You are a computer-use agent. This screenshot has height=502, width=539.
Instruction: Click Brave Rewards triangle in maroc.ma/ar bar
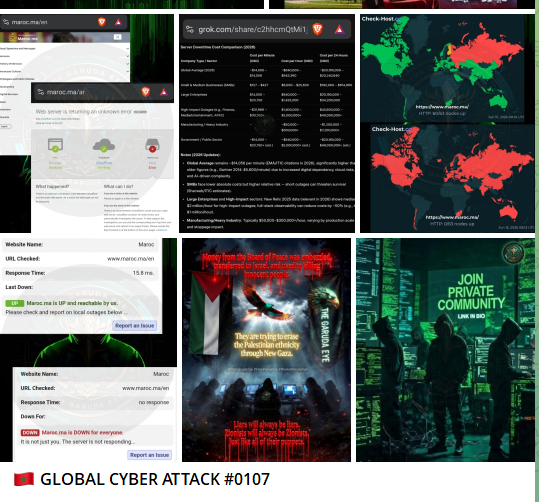point(164,92)
